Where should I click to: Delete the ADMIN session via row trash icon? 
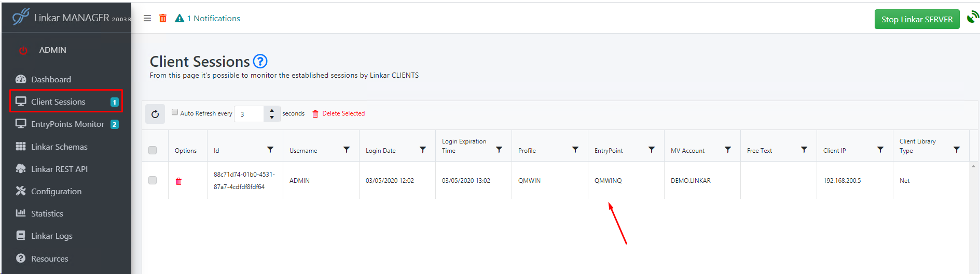179,181
